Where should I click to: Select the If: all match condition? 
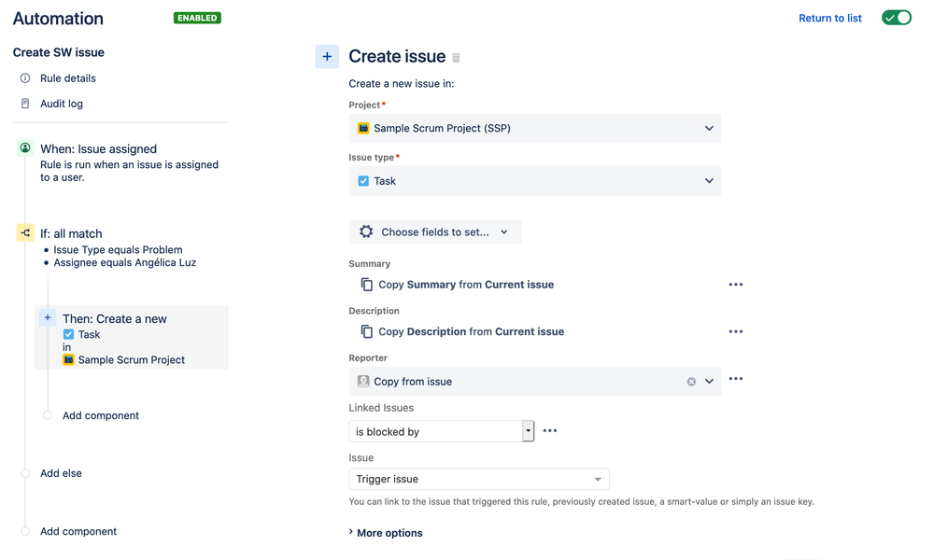71,233
